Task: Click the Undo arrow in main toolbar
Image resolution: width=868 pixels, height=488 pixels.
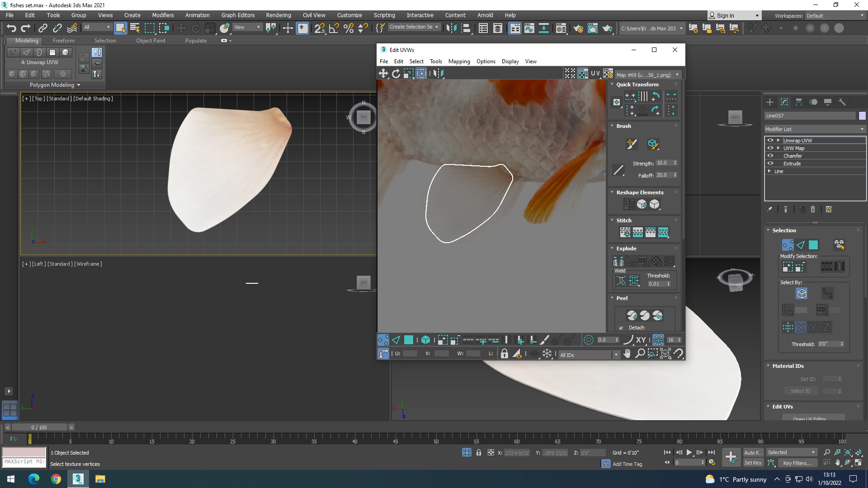Action: (11, 28)
